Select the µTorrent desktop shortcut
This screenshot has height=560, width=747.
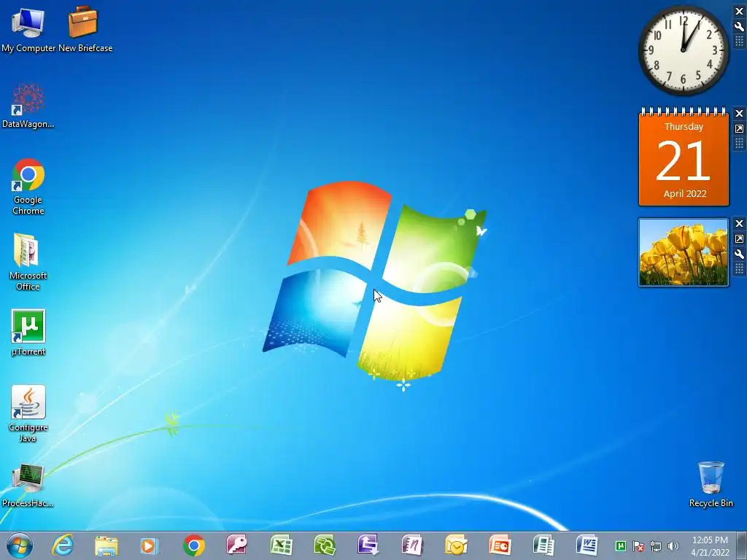28,332
